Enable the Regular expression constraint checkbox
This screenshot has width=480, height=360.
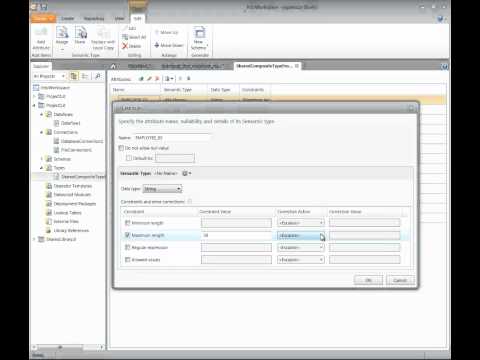coord(127,247)
